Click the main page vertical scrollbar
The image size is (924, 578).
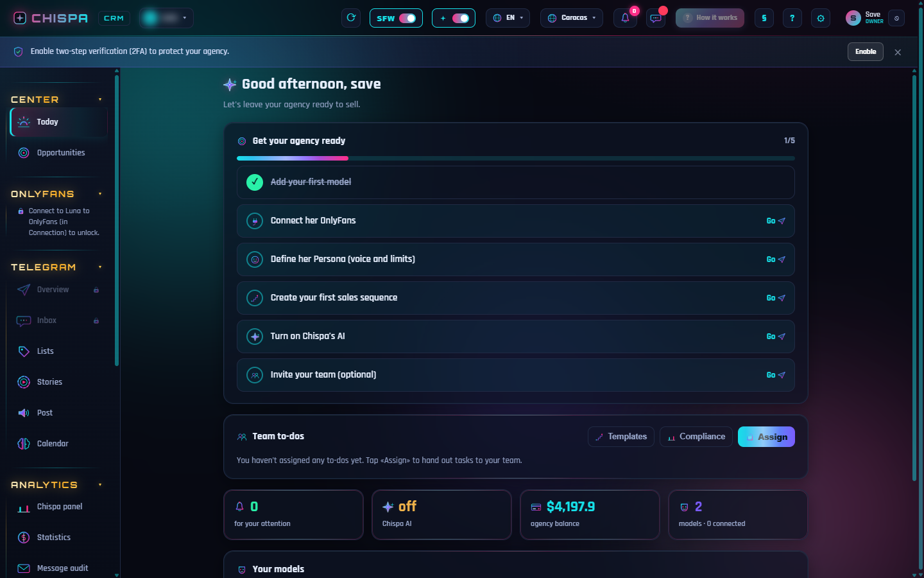click(914, 278)
